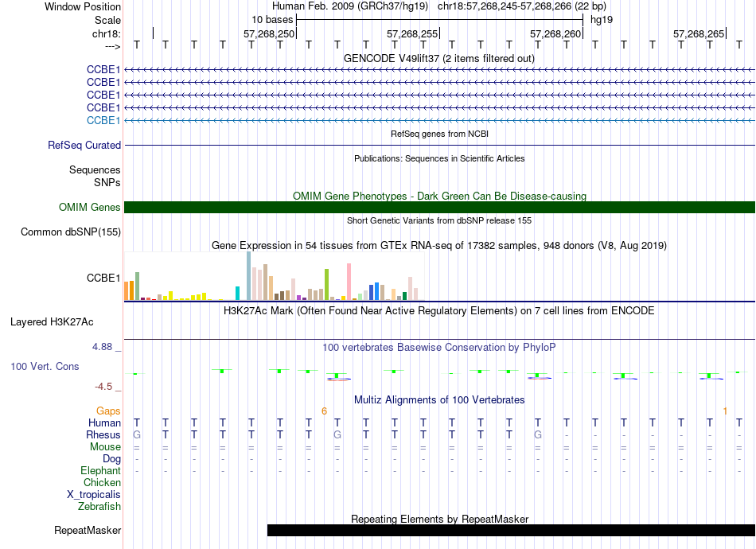Open the RepeatMasker label on the left
The image size is (756, 549).
88,530
